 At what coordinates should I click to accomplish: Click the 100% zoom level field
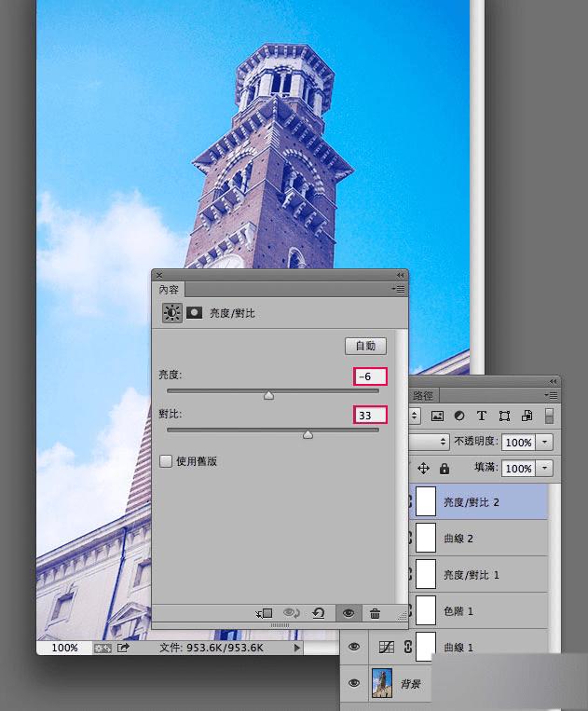pyautogui.click(x=64, y=648)
